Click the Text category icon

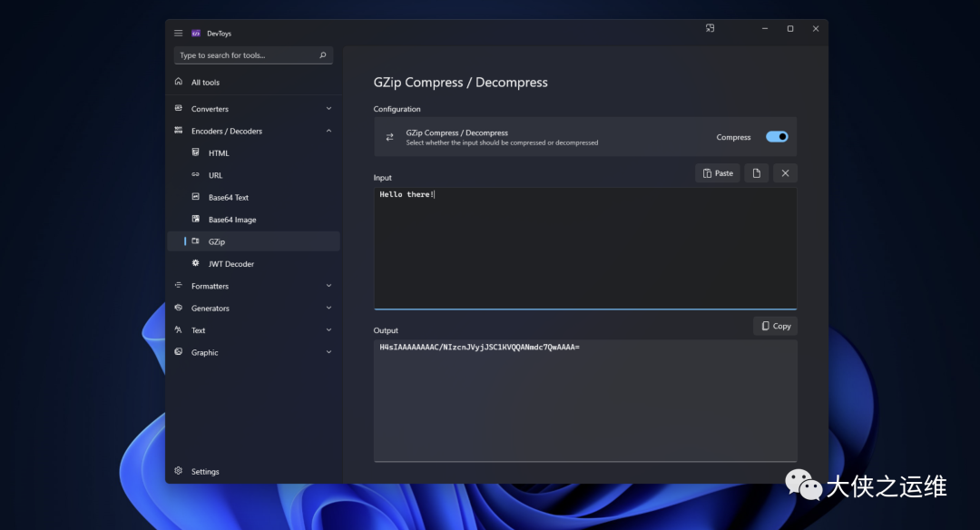[x=179, y=330]
